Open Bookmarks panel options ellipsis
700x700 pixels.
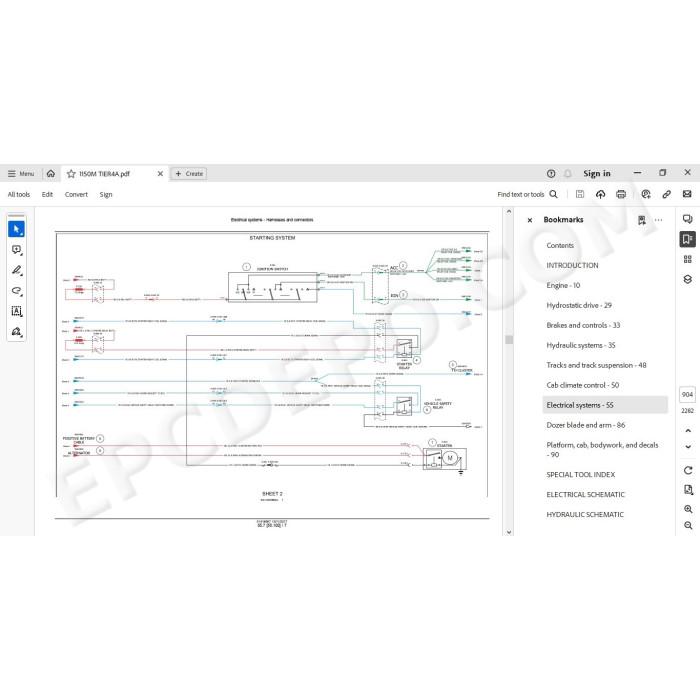658,220
